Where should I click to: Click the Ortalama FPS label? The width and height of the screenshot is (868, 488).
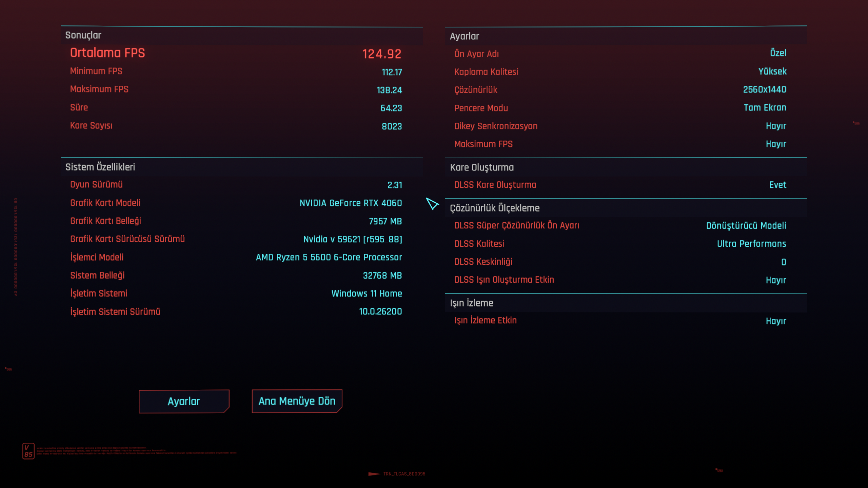[107, 53]
